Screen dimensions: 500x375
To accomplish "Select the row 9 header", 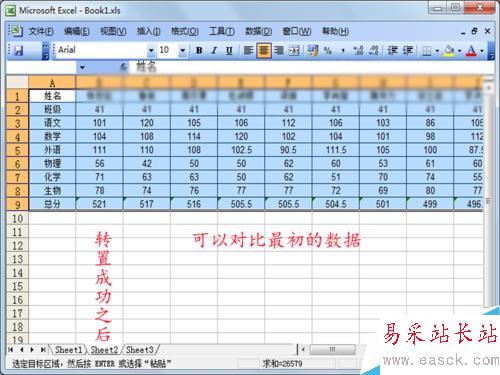I will 17,204.
